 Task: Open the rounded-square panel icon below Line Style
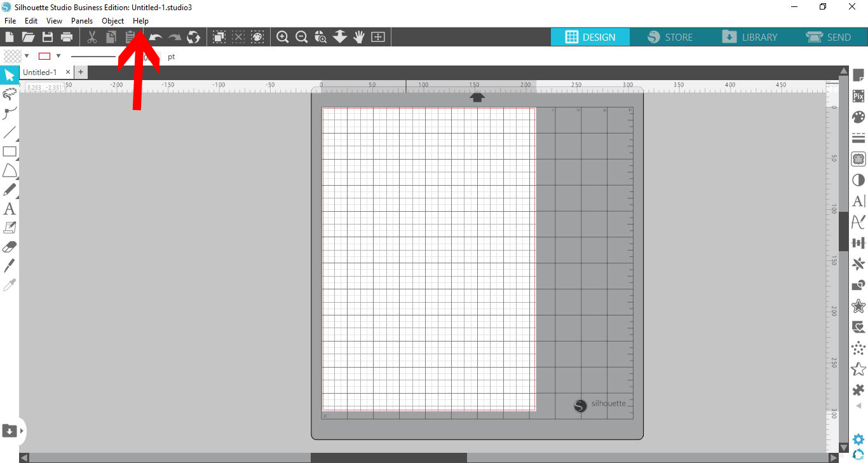[x=858, y=159]
